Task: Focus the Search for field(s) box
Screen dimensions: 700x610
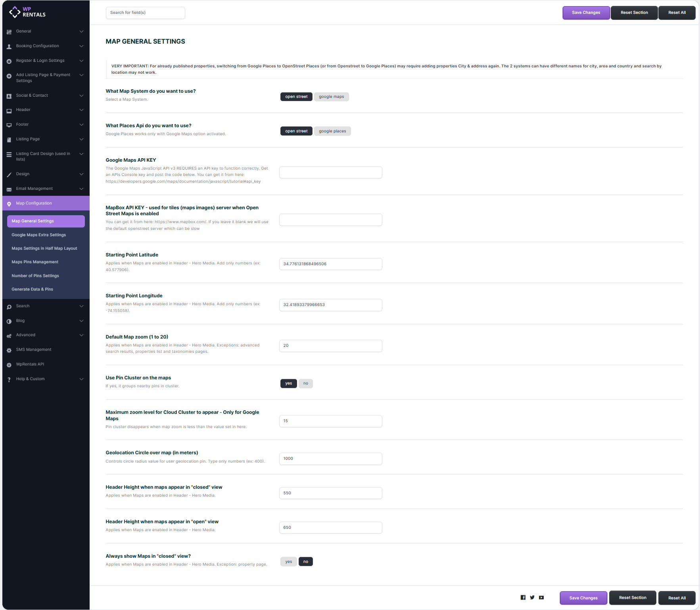Action: (145, 13)
